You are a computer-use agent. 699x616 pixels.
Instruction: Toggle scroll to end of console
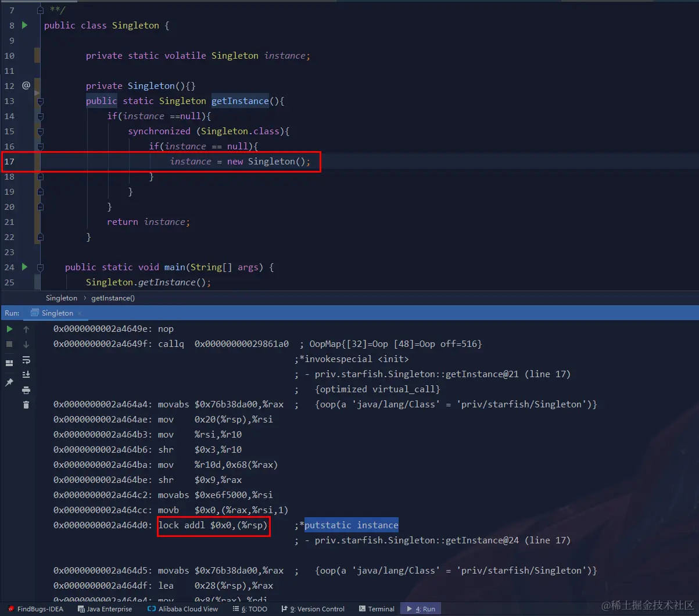[x=26, y=375]
